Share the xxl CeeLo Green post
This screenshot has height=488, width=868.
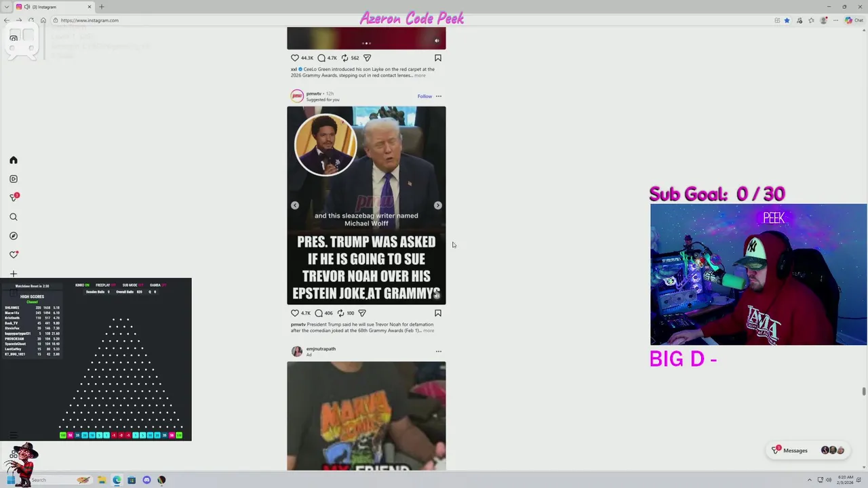[x=367, y=58]
